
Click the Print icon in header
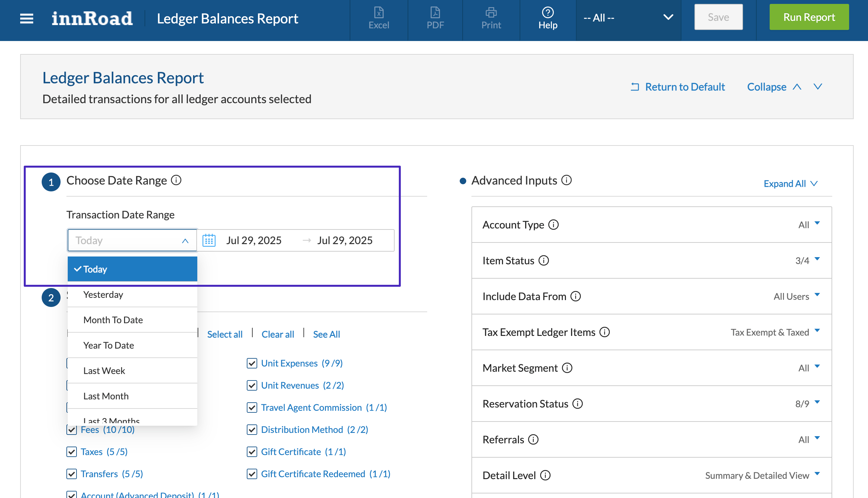click(x=491, y=18)
